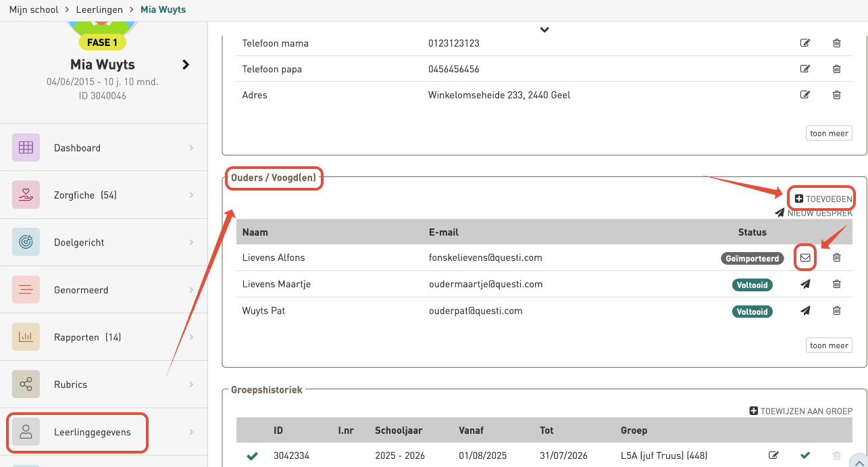Edit the Telefoon papa entry

click(805, 69)
